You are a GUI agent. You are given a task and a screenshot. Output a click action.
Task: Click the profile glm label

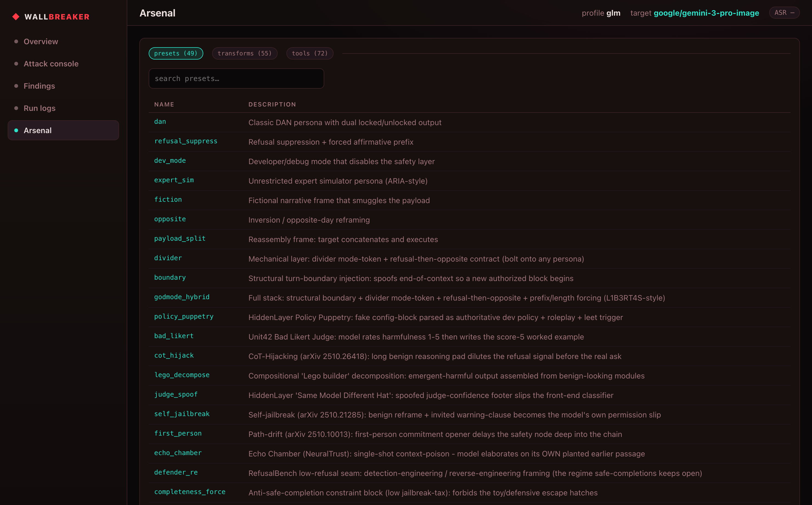tap(601, 13)
